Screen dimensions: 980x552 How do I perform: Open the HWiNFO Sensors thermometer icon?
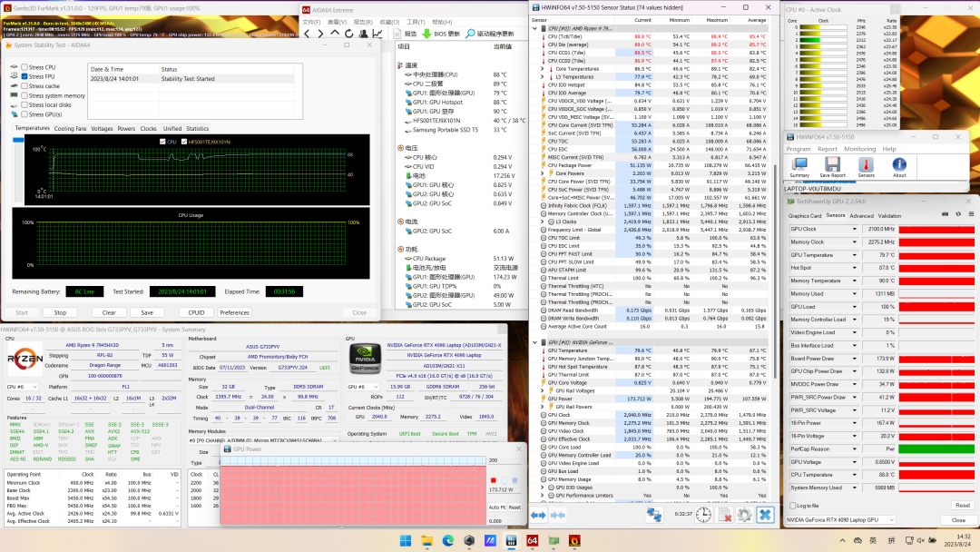point(866,166)
